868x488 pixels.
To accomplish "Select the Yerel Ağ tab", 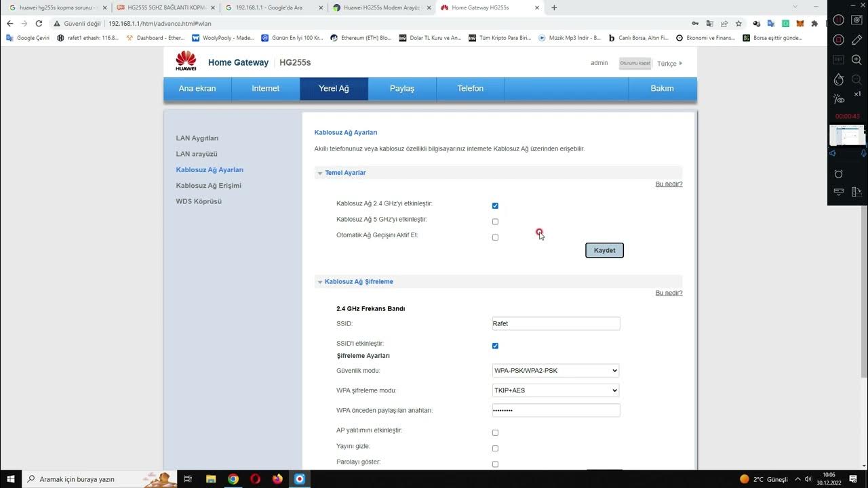I will click(334, 89).
